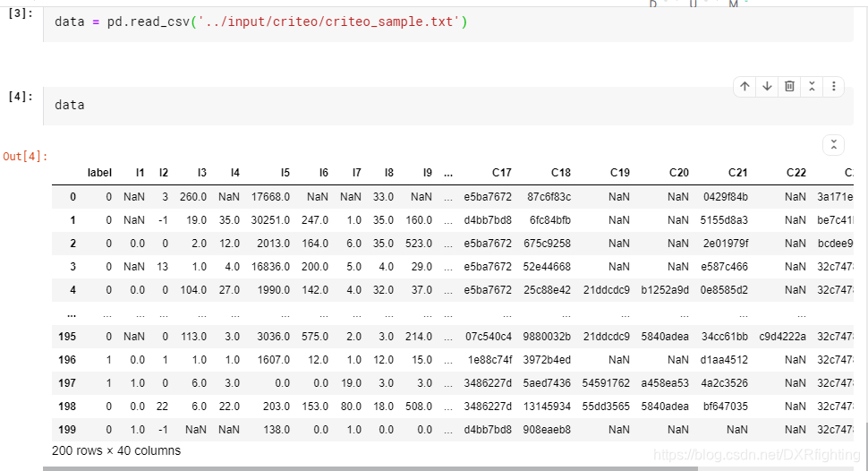Click row index 196
The image size is (868, 471).
(67, 360)
